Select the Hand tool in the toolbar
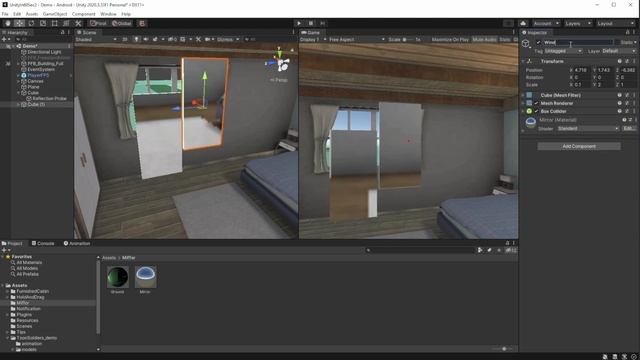Screen dimensions: 640x360 (8, 23)
